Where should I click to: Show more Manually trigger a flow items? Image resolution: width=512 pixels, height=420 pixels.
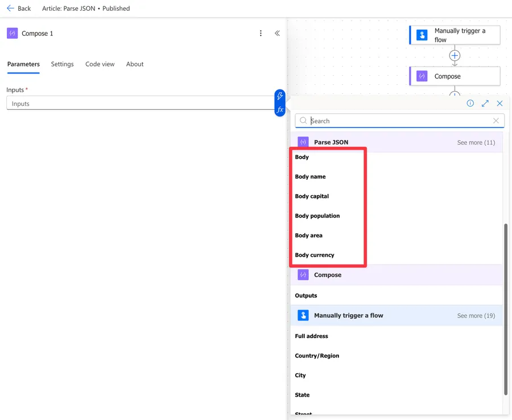coord(476,316)
